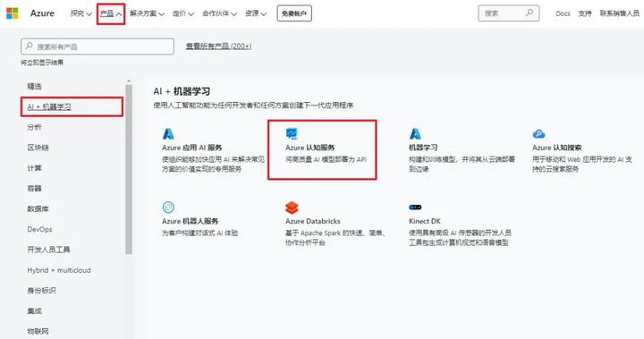This screenshot has width=644, height=339.
Task: Click the AI + 机器学习 heading text
Action: pos(182,91)
